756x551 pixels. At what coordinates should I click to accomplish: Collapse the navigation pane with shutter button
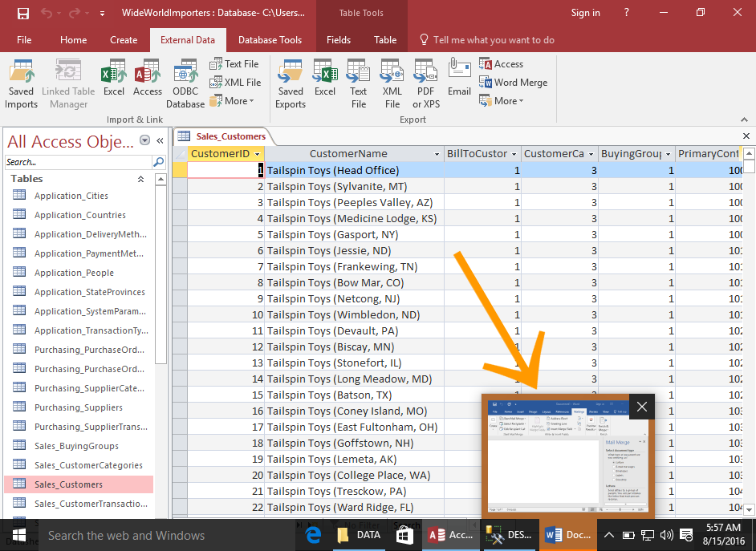pyautogui.click(x=160, y=140)
